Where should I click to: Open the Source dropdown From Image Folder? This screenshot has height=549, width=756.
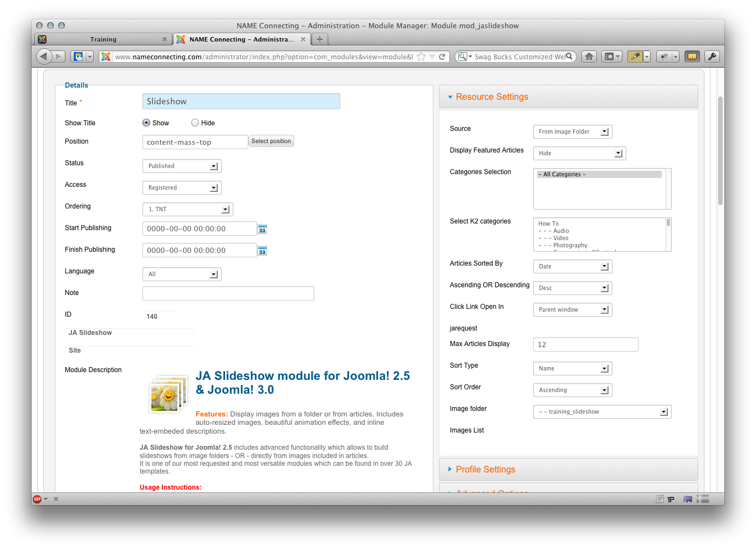coord(573,131)
